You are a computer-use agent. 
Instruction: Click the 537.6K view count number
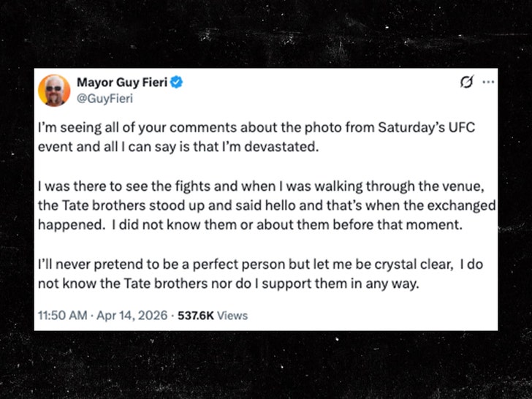pyautogui.click(x=197, y=316)
